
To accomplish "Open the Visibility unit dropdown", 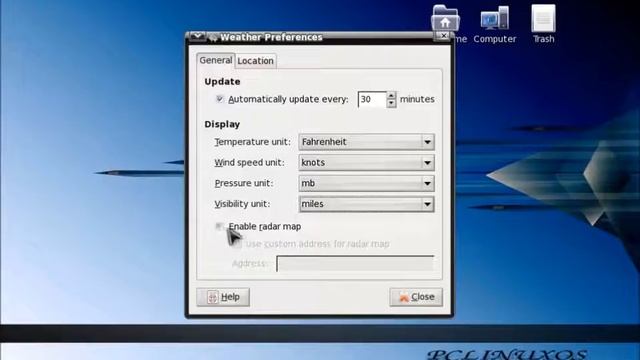I will point(366,204).
